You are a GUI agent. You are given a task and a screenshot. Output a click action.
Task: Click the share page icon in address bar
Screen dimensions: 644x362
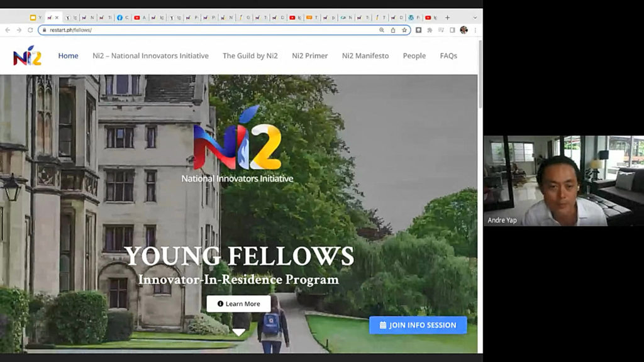[393, 30]
